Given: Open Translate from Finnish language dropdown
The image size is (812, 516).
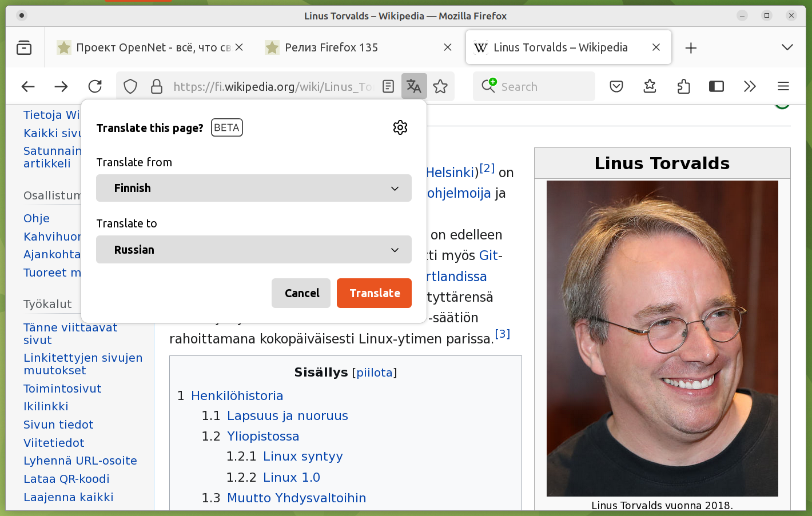Looking at the screenshot, I should coord(254,188).
